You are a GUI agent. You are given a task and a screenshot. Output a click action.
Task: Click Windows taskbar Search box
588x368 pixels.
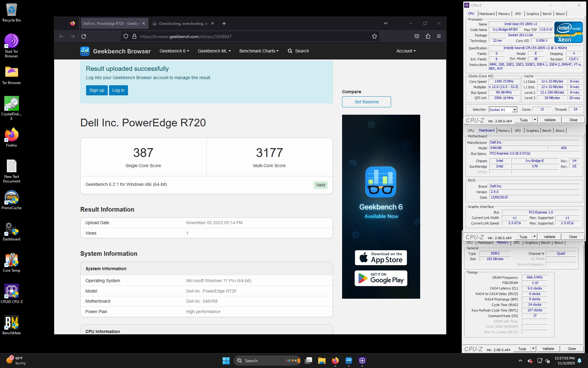[x=267, y=361]
